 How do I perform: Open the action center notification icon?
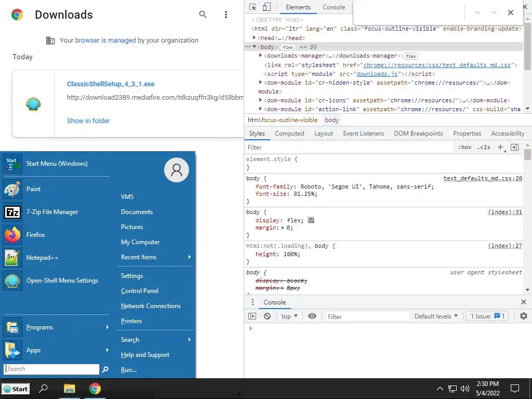pyautogui.click(x=515, y=389)
